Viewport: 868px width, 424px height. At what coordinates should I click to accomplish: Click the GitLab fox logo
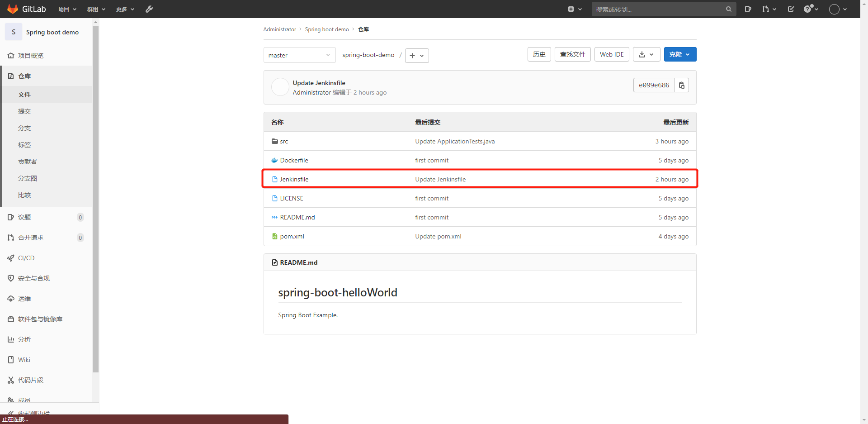13,9
